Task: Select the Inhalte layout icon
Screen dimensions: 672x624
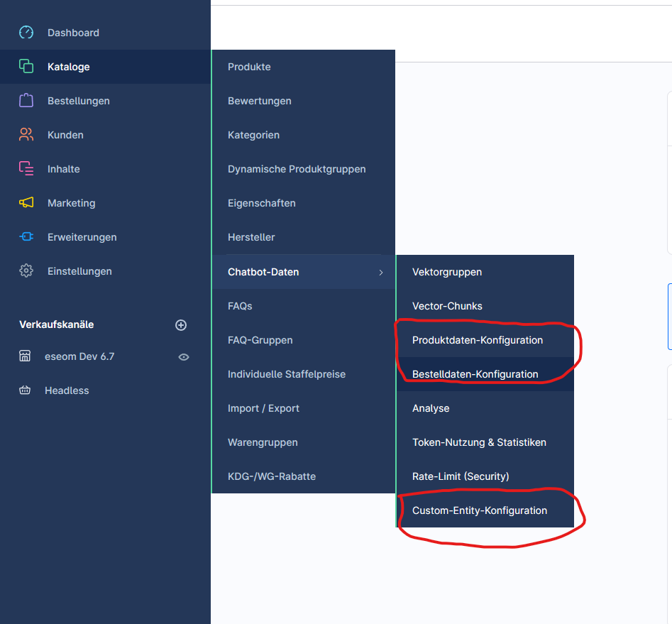Action: point(26,169)
